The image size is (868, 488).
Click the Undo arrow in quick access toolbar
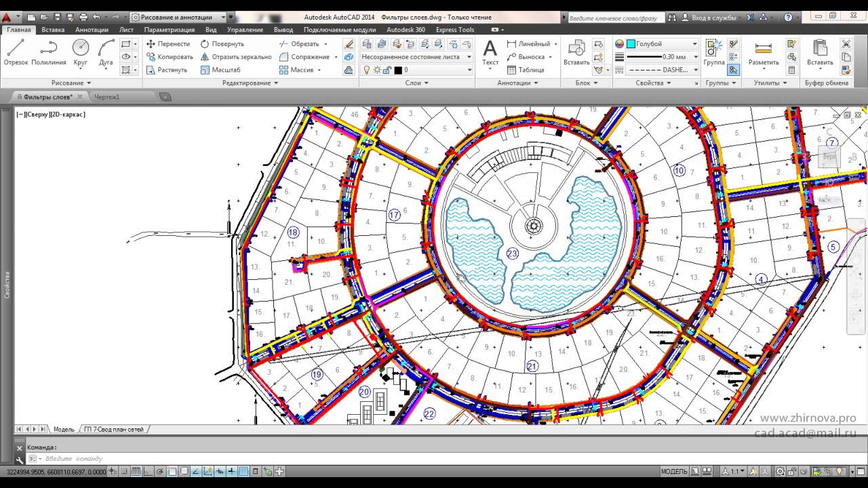pos(96,17)
